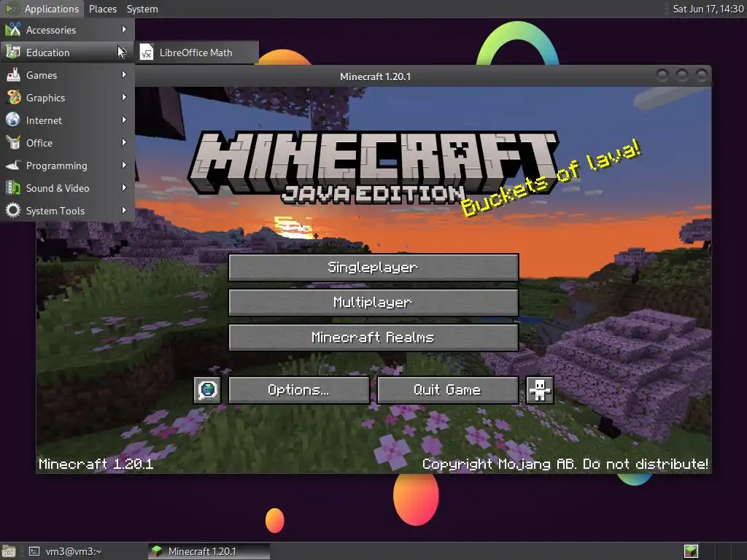Open the Multiplayer screen
The image size is (747, 560).
[x=373, y=303]
